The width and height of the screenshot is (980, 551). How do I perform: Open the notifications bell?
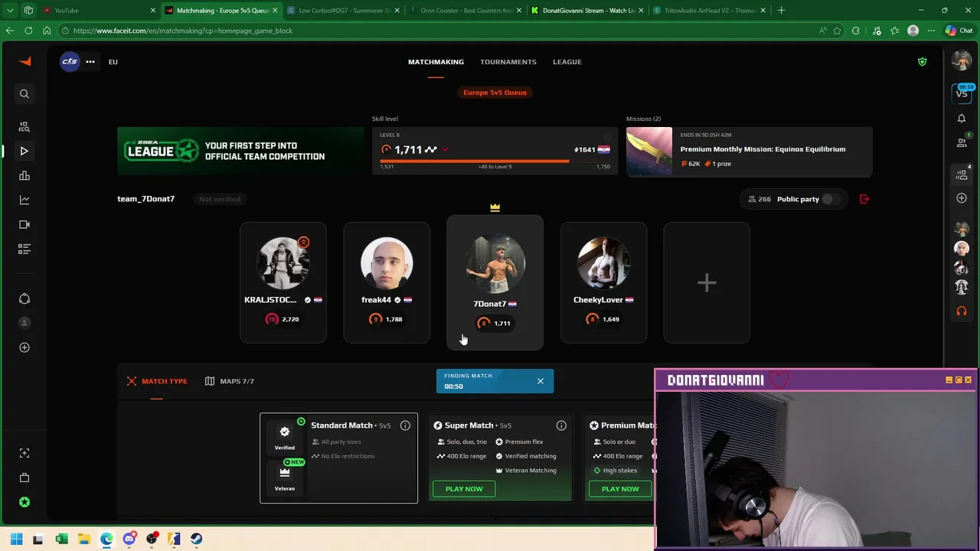962,119
